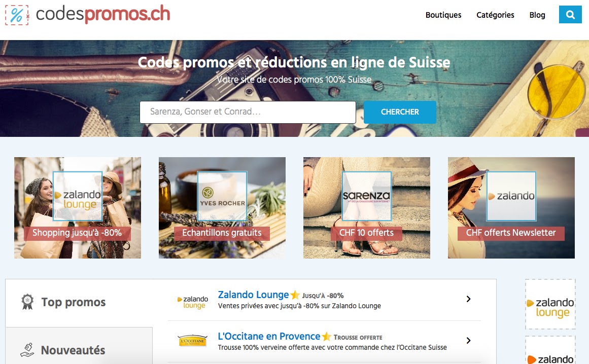589x364 pixels.
Task: Open the Catégories menu
Action: [495, 15]
